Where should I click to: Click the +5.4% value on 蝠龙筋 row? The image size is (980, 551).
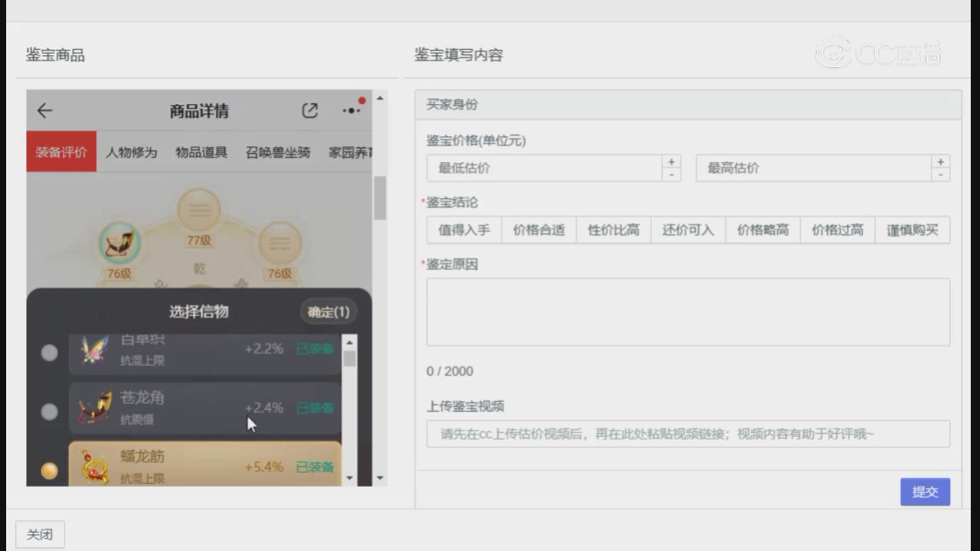coord(264,467)
